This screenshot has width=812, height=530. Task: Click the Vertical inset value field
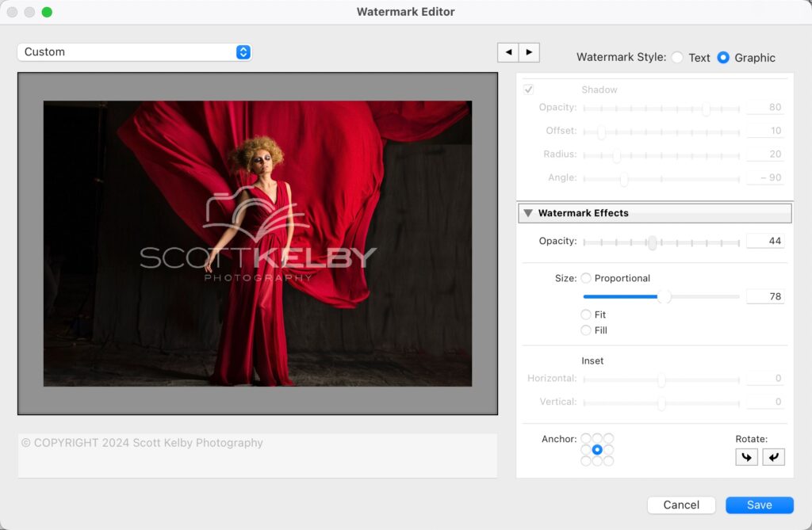point(765,402)
